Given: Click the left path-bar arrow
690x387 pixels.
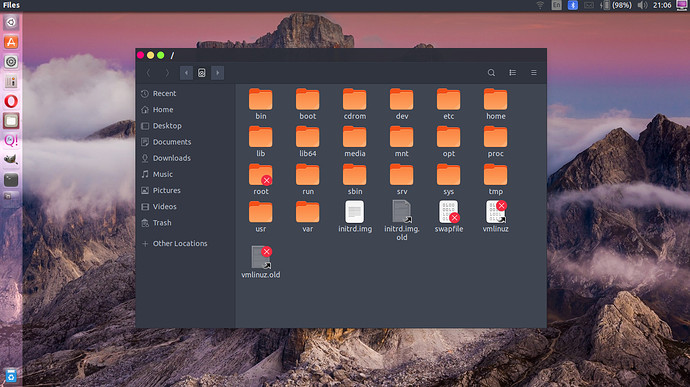Looking at the screenshot, I should [x=186, y=73].
